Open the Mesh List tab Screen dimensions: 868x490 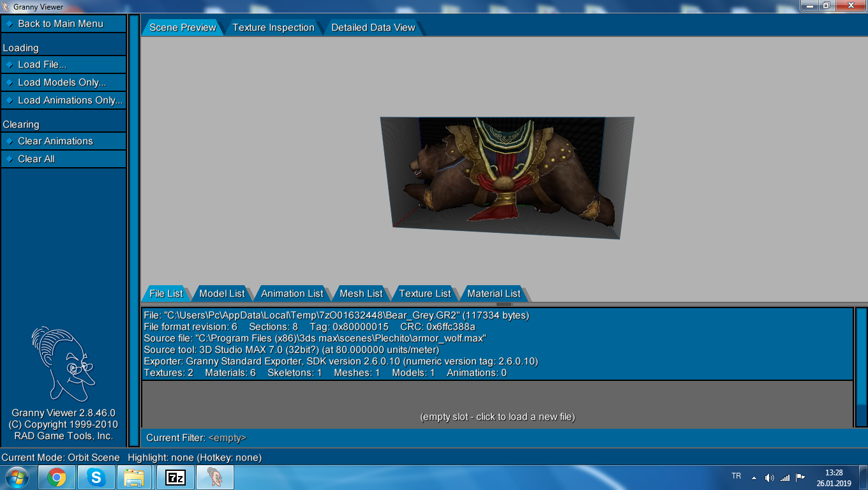[361, 293]
